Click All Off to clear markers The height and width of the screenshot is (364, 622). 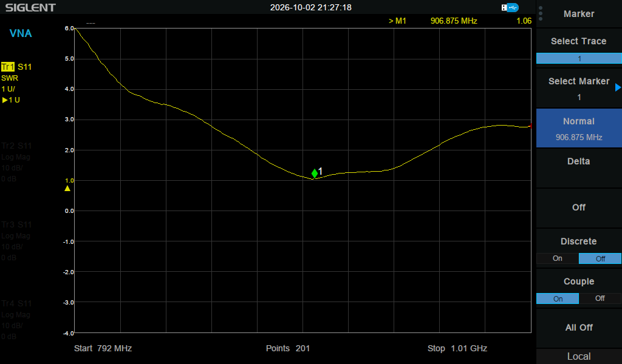(x=579, y=328)
